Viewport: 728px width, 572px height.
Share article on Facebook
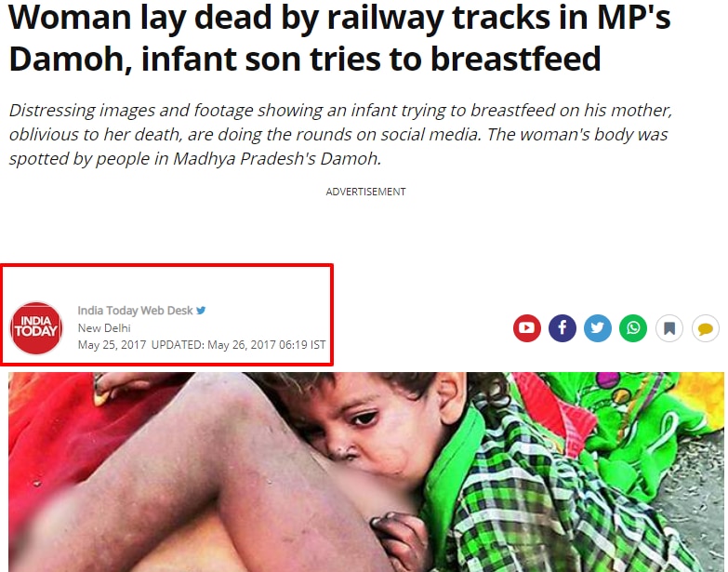click(563, 327)
